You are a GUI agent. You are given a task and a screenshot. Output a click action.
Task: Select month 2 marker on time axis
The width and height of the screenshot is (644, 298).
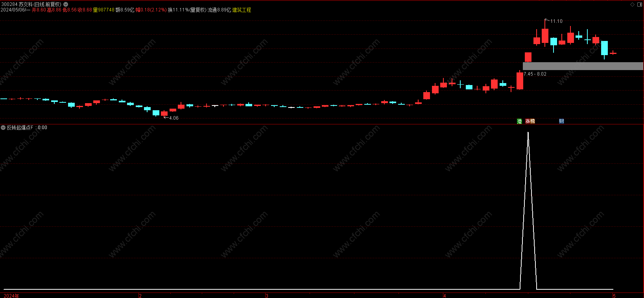point(140,296)
